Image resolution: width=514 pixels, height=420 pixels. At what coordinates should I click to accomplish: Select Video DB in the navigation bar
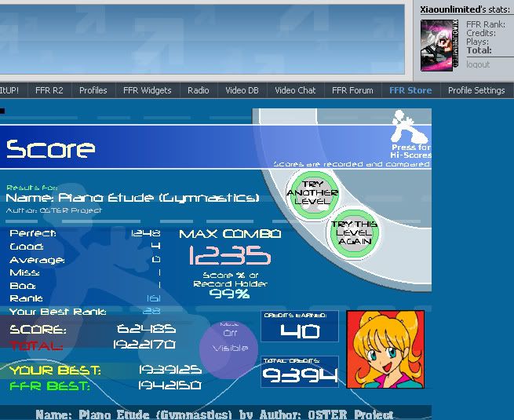[x=242, y=90]
